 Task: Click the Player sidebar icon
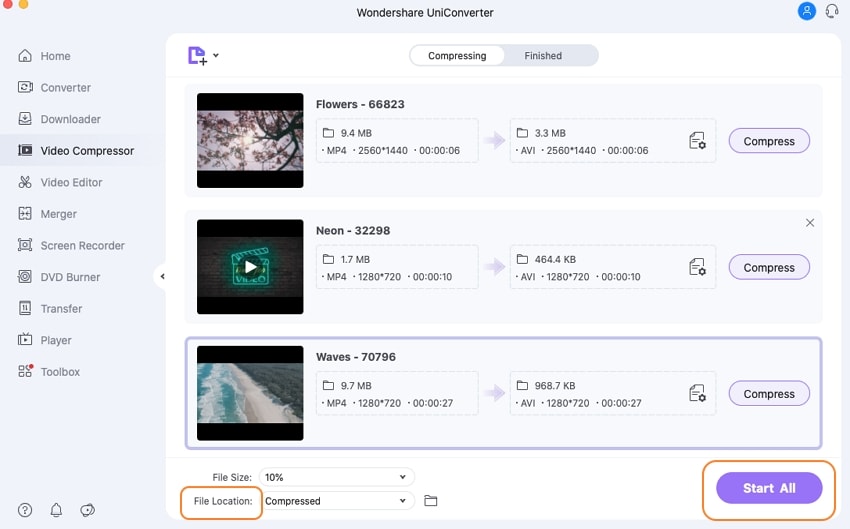point(25,340)
